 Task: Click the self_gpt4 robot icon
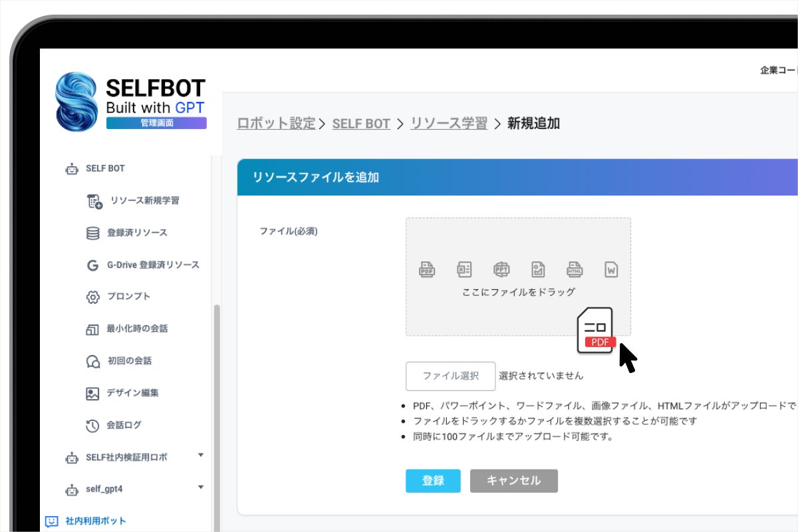coord(72,489)
